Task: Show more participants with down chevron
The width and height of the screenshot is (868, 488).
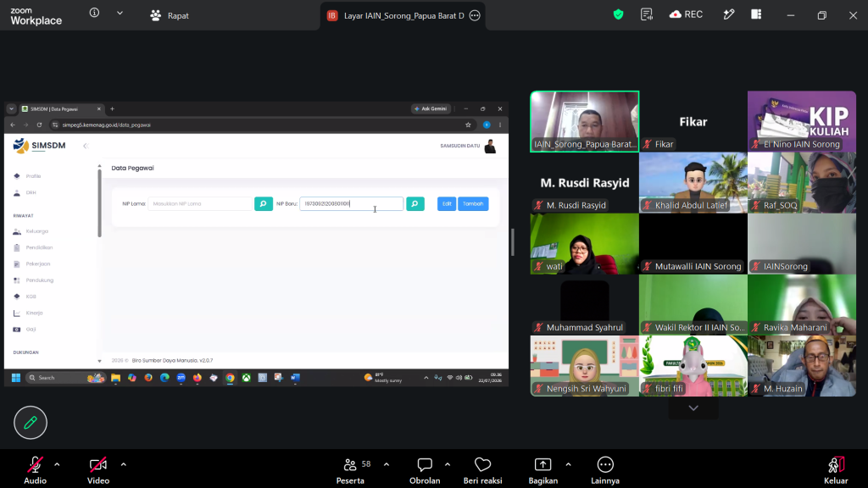Action: pyautogui.click(x=693, y=408)
